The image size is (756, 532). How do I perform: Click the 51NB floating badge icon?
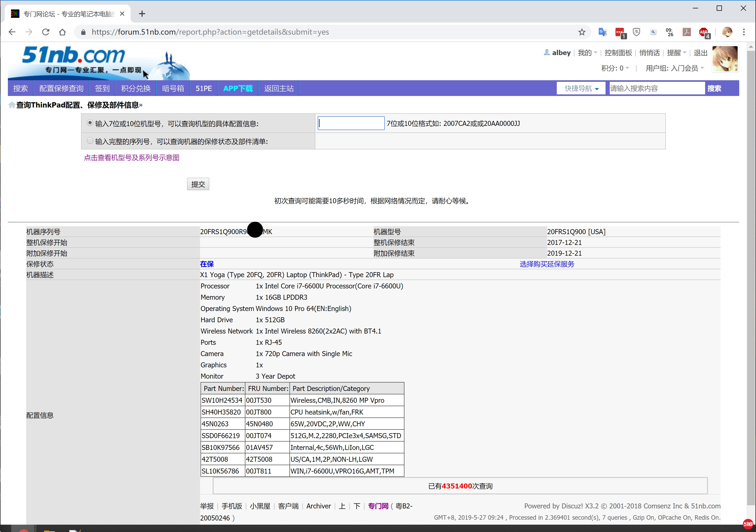click(748, 524)
